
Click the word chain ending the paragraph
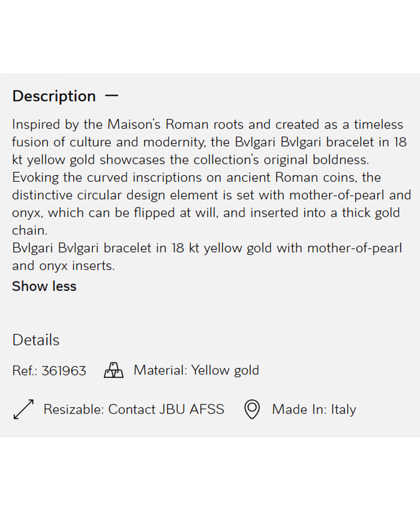pyautogui.click(x=29, y=230)
